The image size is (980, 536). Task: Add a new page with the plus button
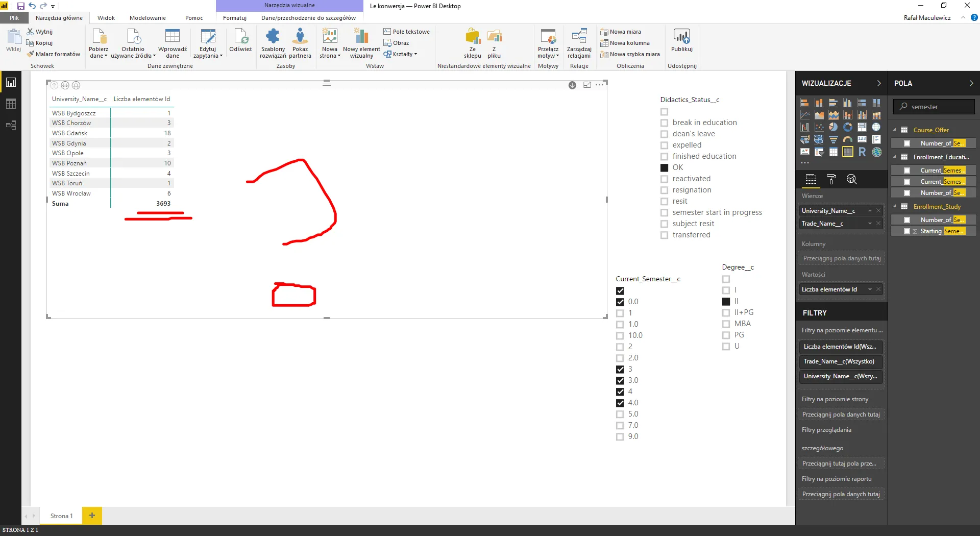pos(92,516)
